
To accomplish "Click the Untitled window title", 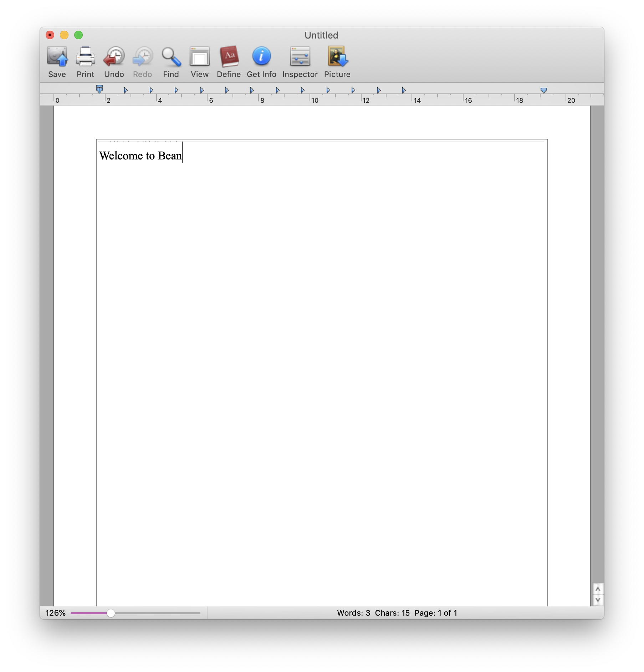I will [321, 35].
